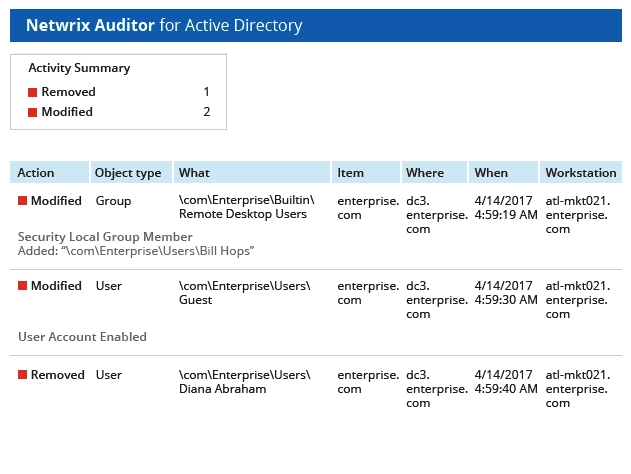Click the Object type column header
This screenshot has height=474, width=631.
point(132,173)
